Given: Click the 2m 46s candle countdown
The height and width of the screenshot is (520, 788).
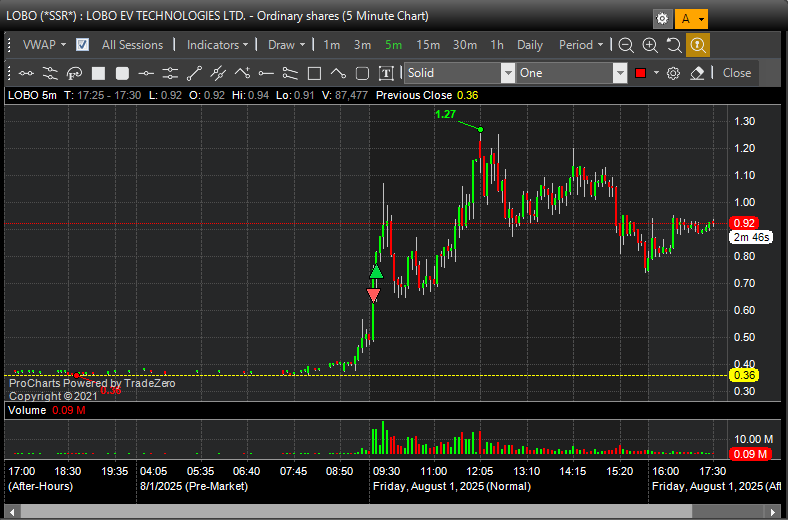Looking at the screenshot, I should click(751, 237).
